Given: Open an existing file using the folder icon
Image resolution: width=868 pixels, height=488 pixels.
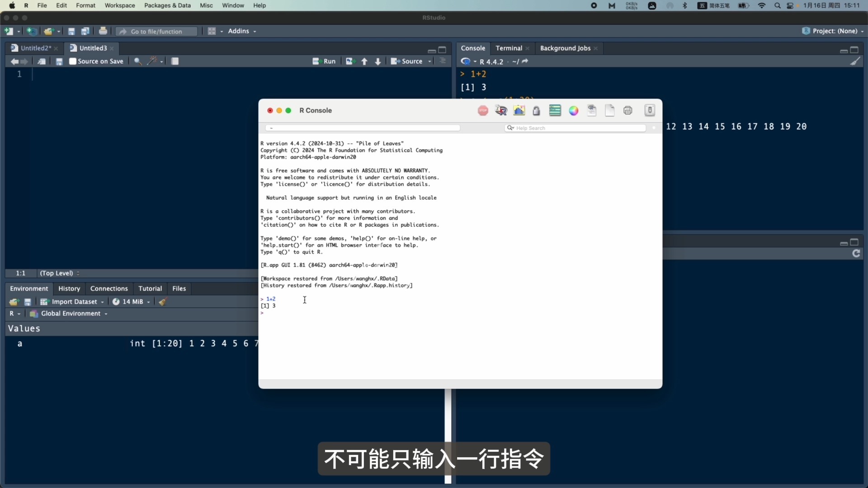Looking at the screenshot, I should pyautogui.click(x=49, y=31).
